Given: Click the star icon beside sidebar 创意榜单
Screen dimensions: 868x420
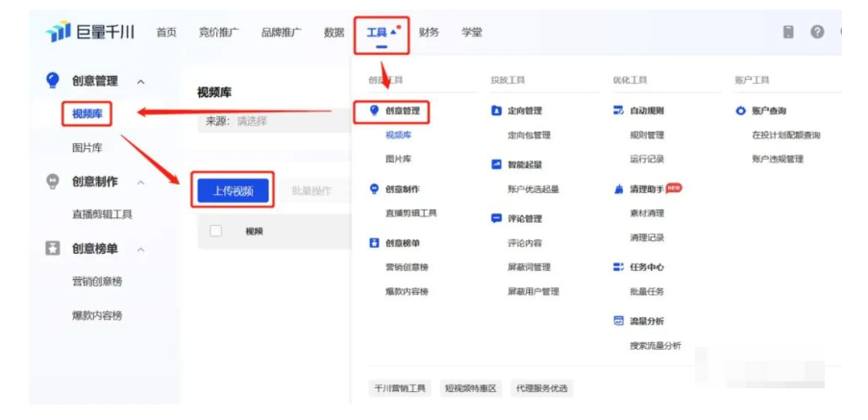Looking at the screenshot, I should point(52,249).
